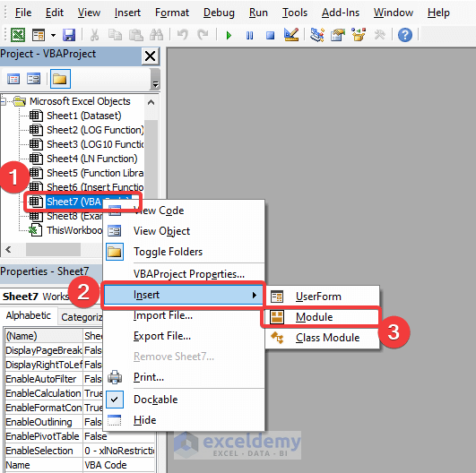
Task: Open the Run menu
Action: (258, 13)
